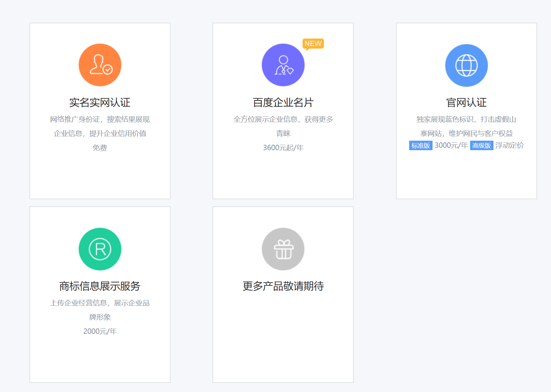Click the 3600元起/年 price text
The height and width of the screenshot is (392, 551).
click(x=283, y=148)
